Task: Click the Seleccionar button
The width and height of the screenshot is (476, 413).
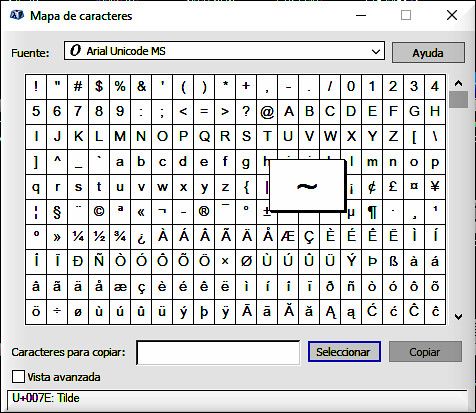Action: pyautogui.click(x=344, y=352)
